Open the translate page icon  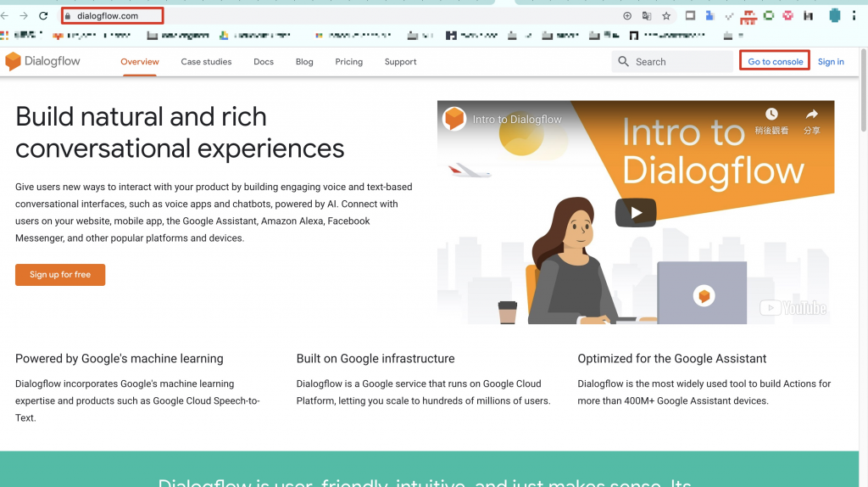click(x=647, y=16)
